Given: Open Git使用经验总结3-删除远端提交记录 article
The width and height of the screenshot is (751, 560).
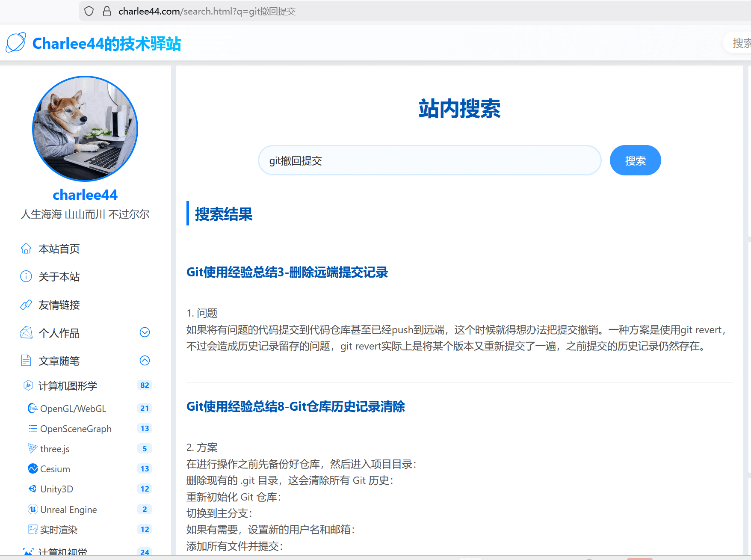Looking at the screenshot, I should (287, 273).
